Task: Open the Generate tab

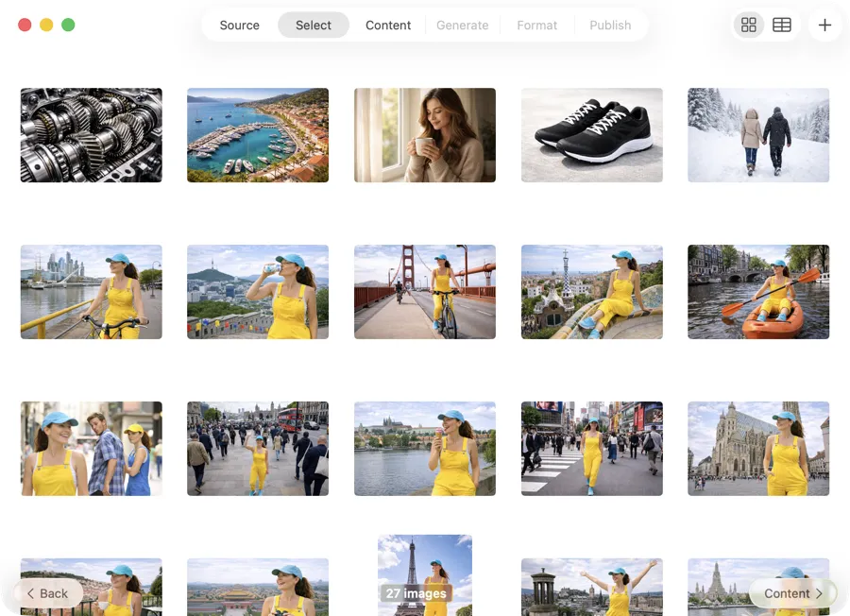Action: click(462, 26)
